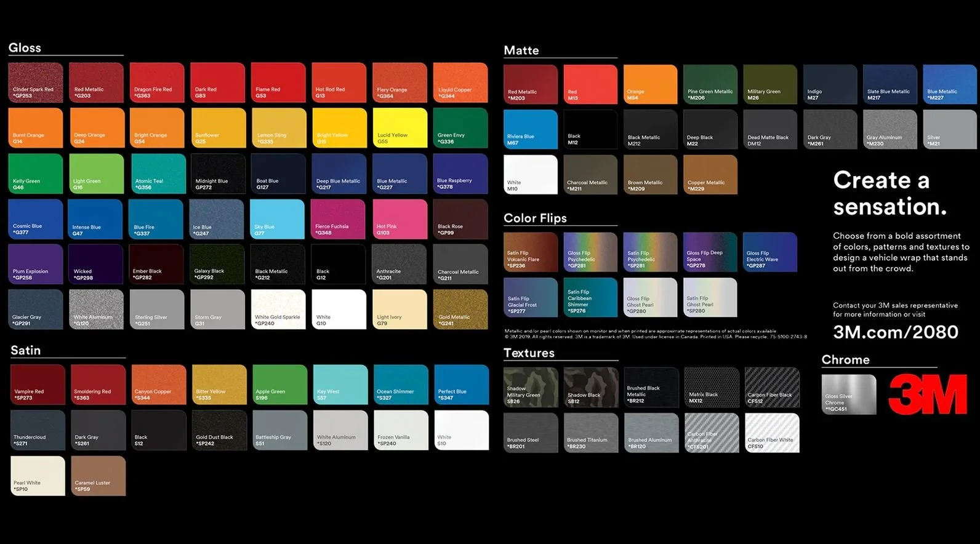
Task: Select the Burnt Orange G14 swatch
Action: (x=36, y=128)
